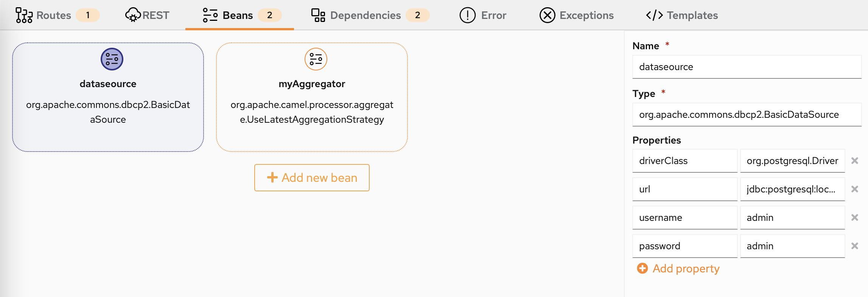Delete the url property row

[854, 189]
